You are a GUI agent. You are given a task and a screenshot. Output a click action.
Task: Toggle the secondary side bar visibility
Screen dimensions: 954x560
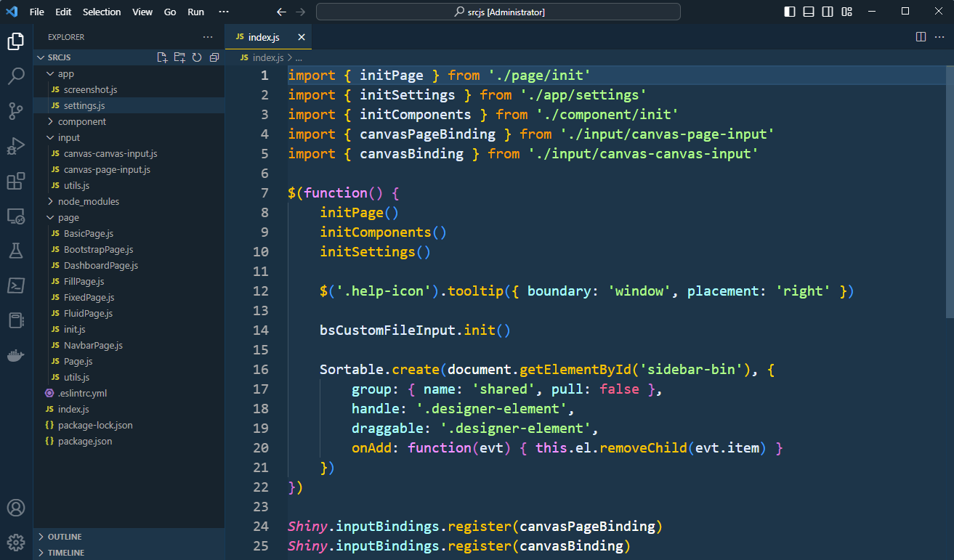[x=828, y=12]
